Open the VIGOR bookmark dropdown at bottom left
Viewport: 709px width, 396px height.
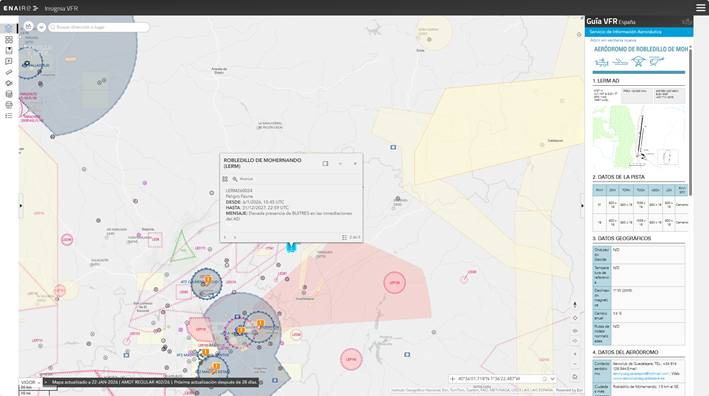point(30,382)
